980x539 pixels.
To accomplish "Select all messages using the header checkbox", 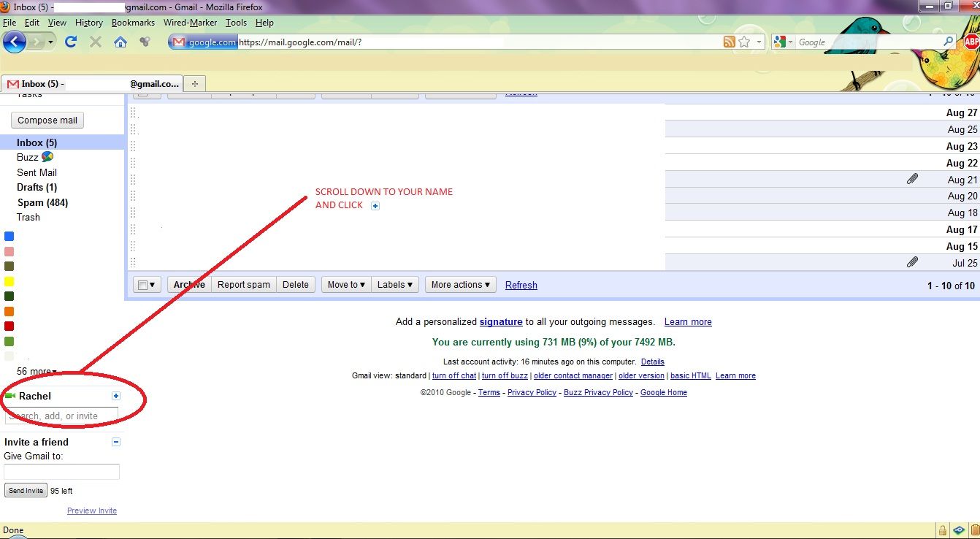I will 143,285.
